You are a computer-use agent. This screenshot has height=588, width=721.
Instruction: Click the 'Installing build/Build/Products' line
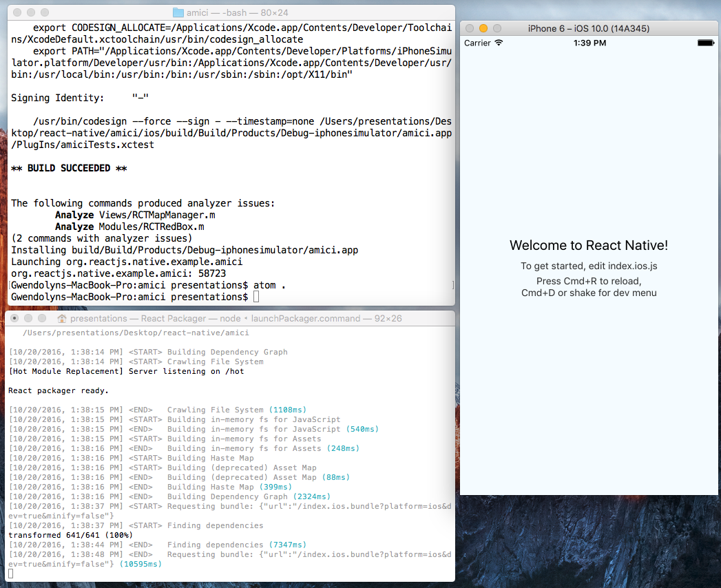(x=185, y=250)
